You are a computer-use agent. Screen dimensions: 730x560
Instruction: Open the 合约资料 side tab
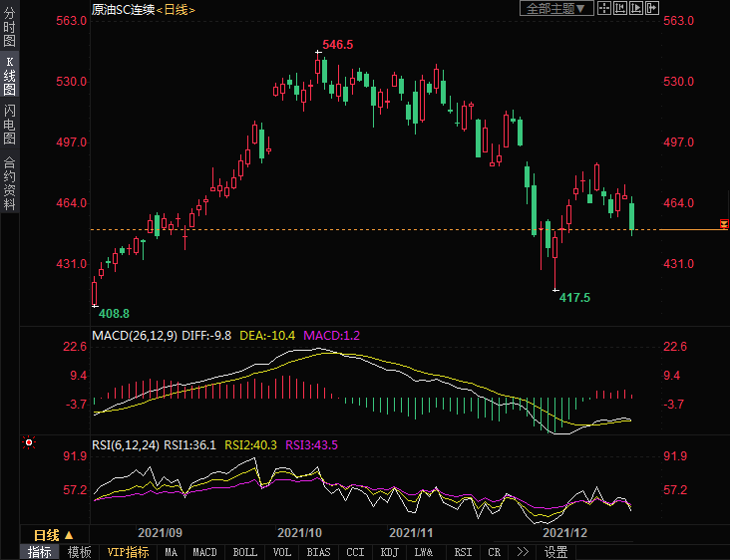(9, 182)
